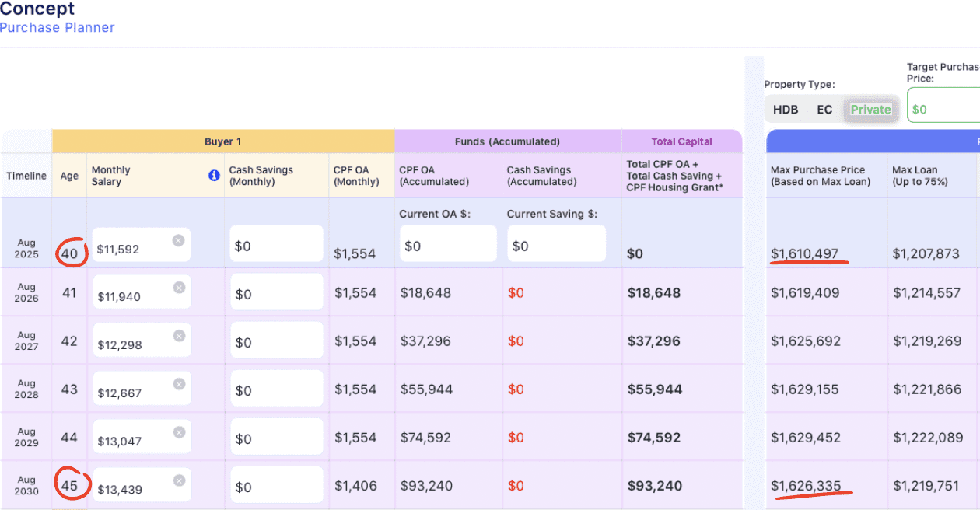Clear the $11,940 salary value
The image size is (980, 510).
(x=179, y=288)
